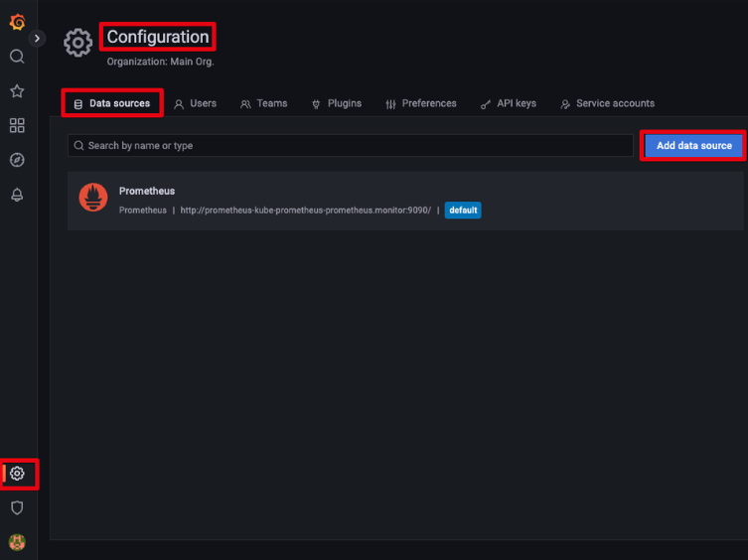Screen dimensions: 748x560
Task: Switch to the Users tab
Action: (195, 103)
